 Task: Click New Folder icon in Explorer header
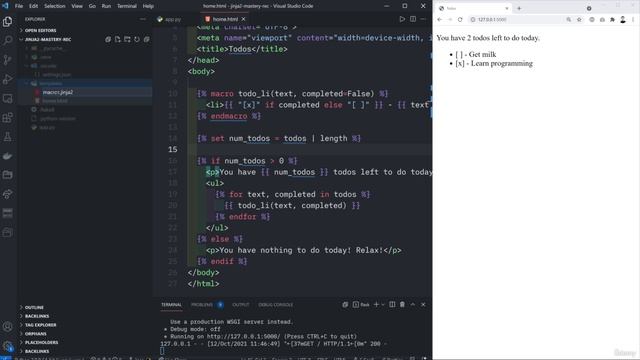pyautogui.click(x=127, y=40)
